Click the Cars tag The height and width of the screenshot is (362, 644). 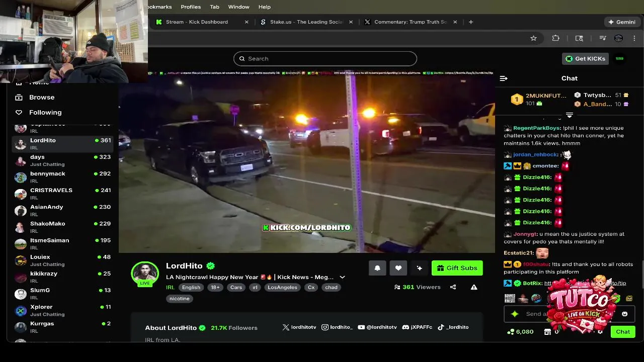tap(236, 288)
